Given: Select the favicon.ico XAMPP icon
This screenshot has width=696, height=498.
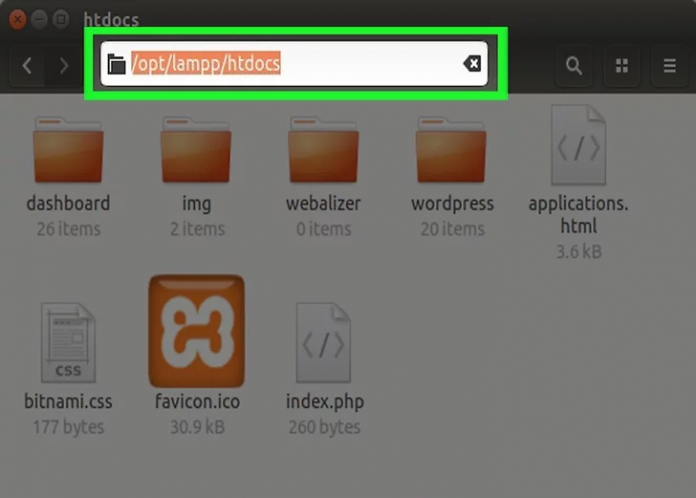Looking at the screenshot, I should pos(196,332).
